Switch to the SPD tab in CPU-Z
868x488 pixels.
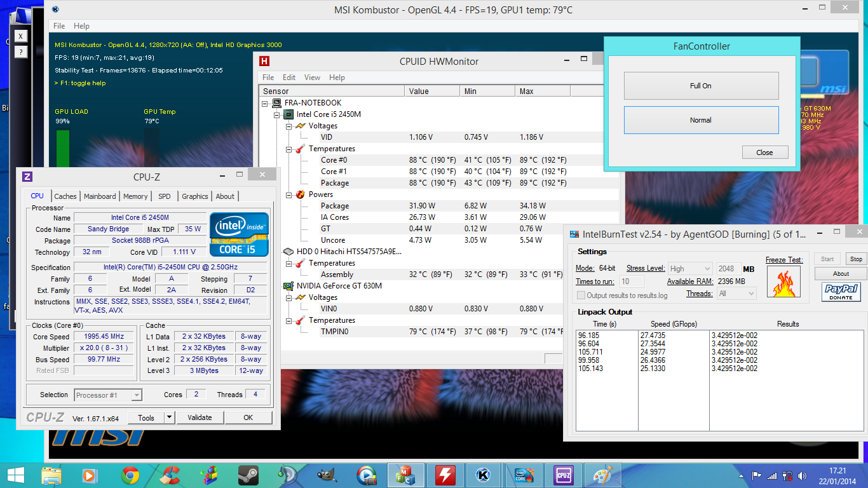pos(165,196)
